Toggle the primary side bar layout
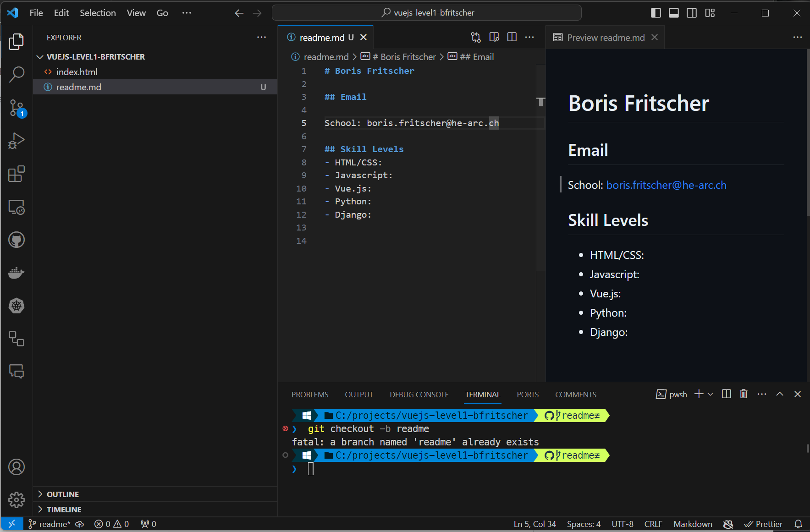The height and width of the screenshot is (532, 810). click(656, 13)
